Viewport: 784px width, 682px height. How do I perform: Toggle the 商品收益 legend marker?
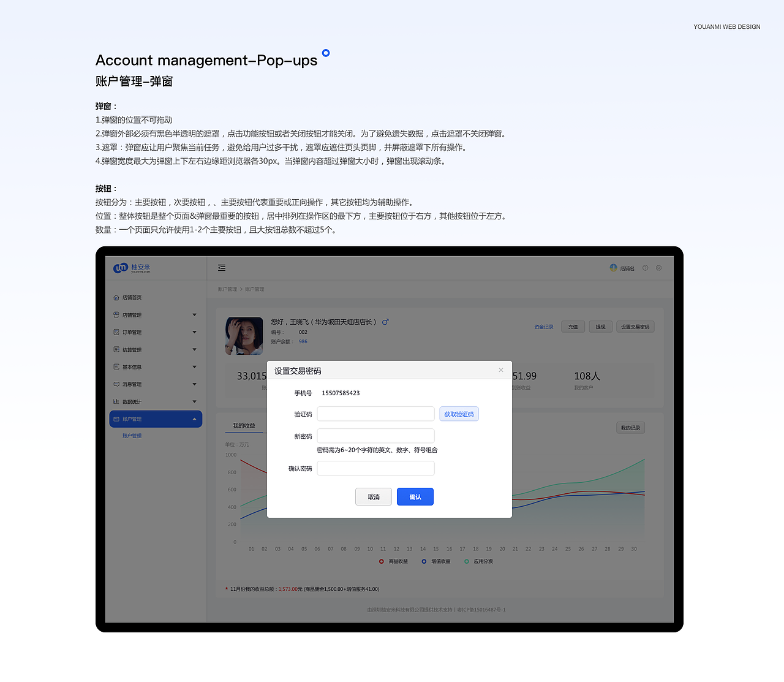381,561
